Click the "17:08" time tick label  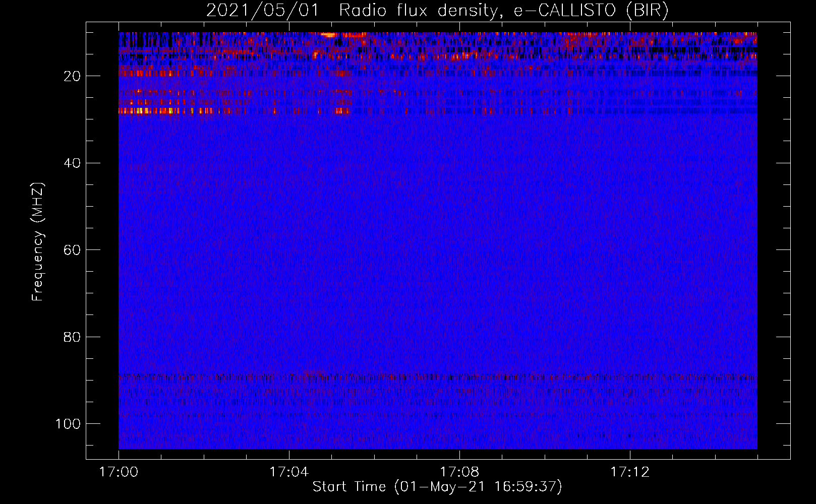[x=459, y=472]
